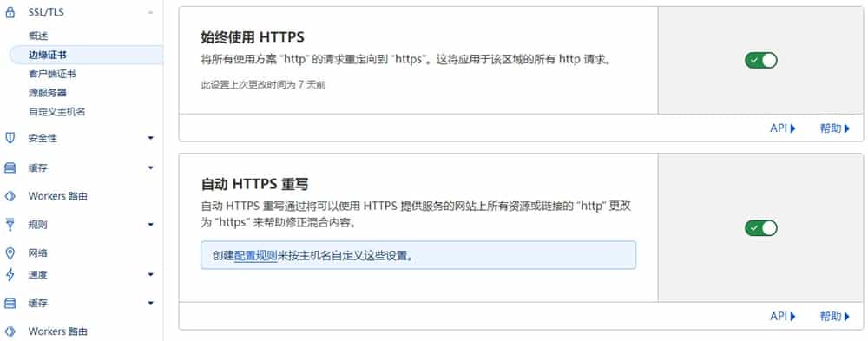This screenshot has height=341, width=868.
Task: Go to 源服务器 in the sidebar
Action: (48, 93)
